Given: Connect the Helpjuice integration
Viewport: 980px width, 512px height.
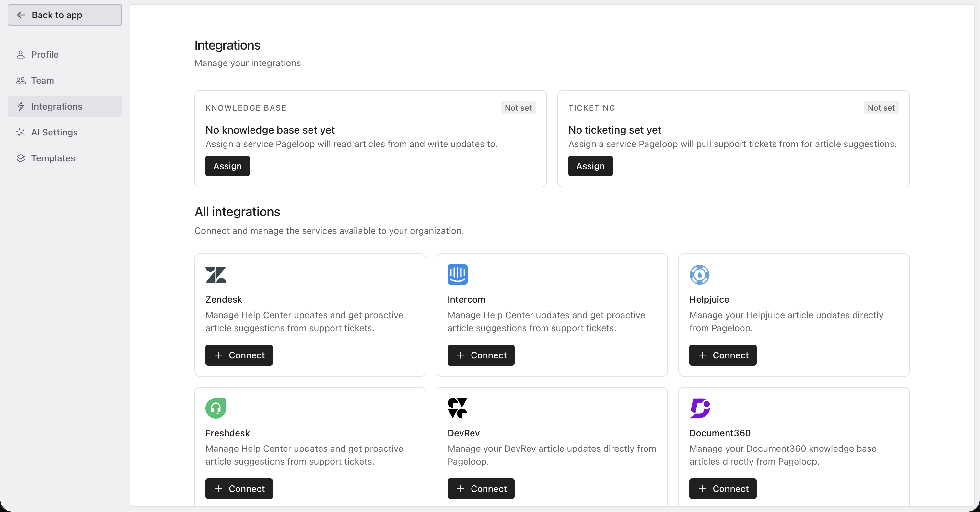Looking at the screenshot, I should (x=723, y=355).
